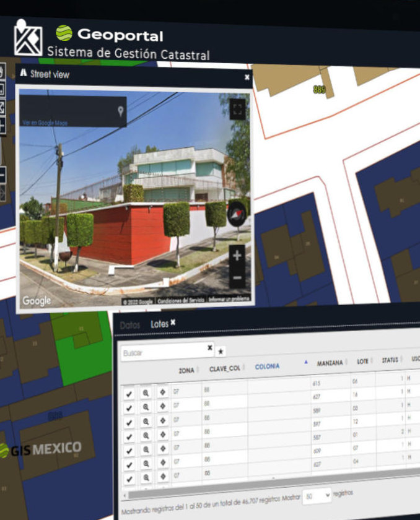The height and width of the screenshot is (520, 420).
Task: Toggle check for manzana 587 row
Action: click(129, 451)
